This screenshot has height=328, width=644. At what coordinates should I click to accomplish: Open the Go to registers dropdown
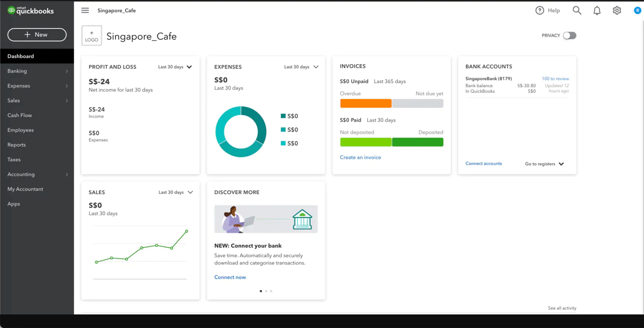point(544,164)
